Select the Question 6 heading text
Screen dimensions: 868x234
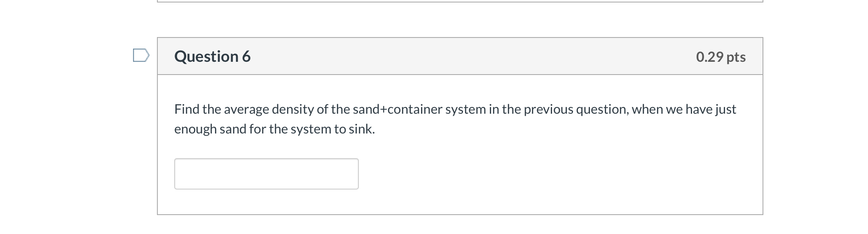pyautogui.click(x=212, y=56)
